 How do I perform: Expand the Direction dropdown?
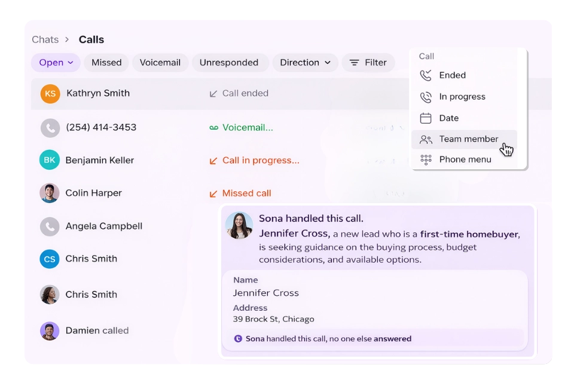click(305, 63)
